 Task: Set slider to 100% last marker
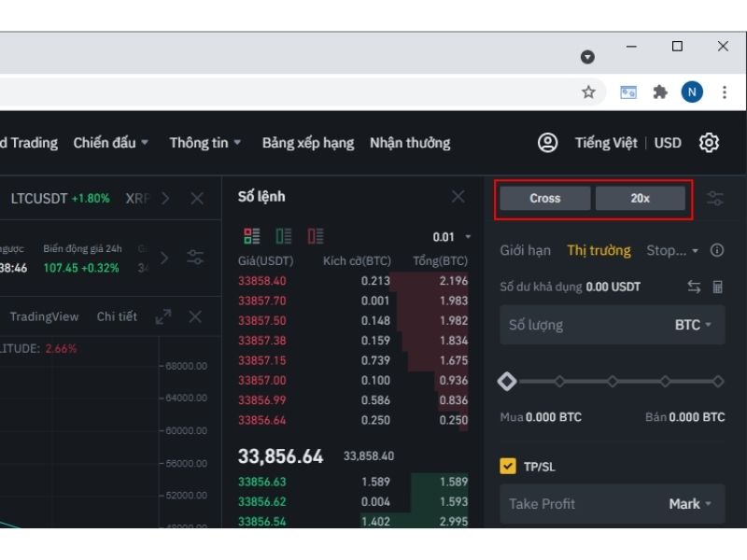click(x=717, y=381)
